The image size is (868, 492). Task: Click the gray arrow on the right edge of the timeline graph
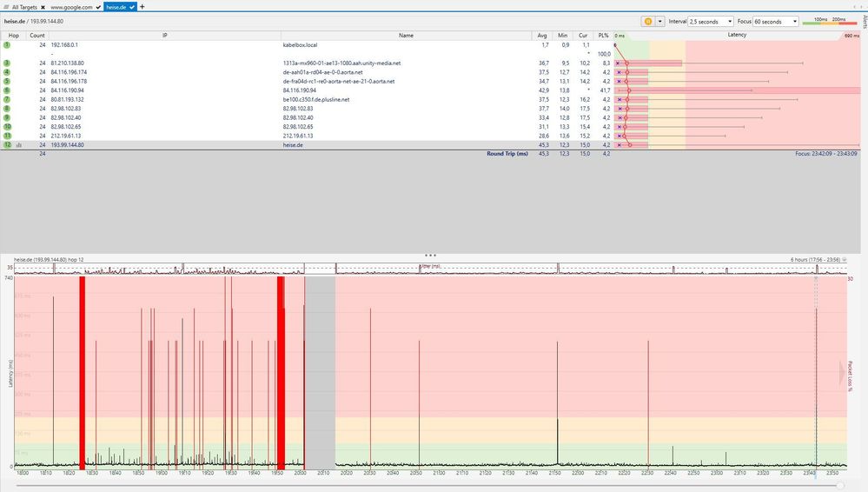(842, 373)
